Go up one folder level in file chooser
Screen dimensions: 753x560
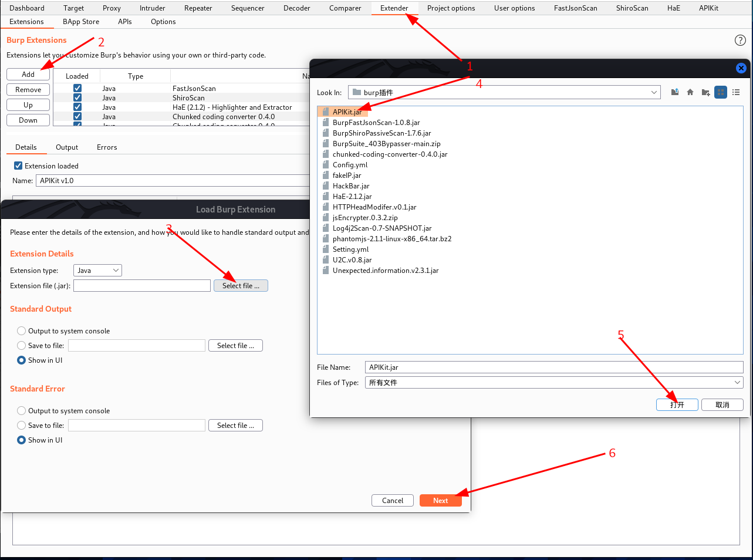(675, 92)
